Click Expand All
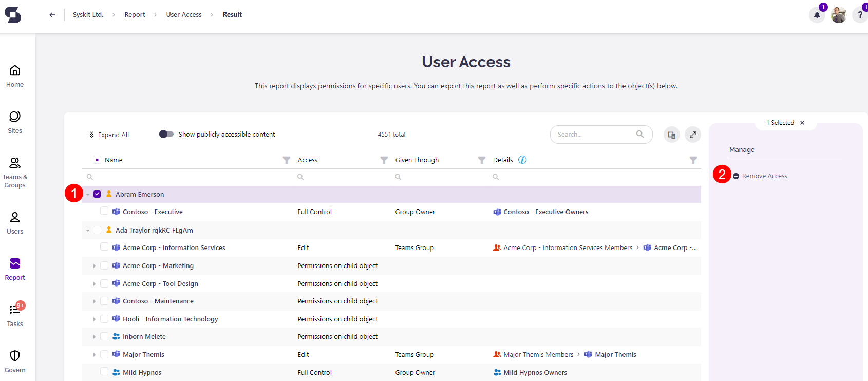Image resolution: width=868 pixels, height=381 pixels. (x=109, y=135)
